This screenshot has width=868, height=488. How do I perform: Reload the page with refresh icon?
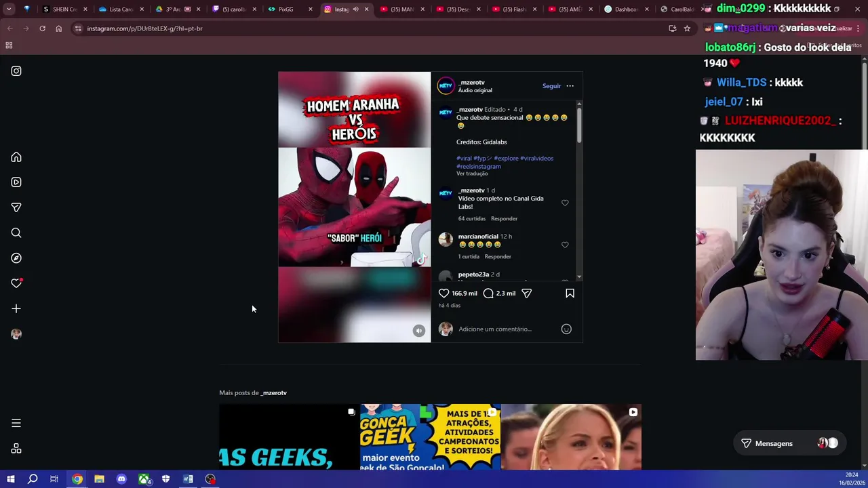[x=42, y=28]
